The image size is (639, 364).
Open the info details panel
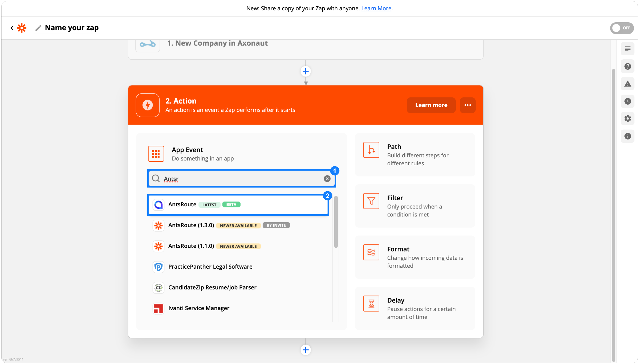(627, 136)
